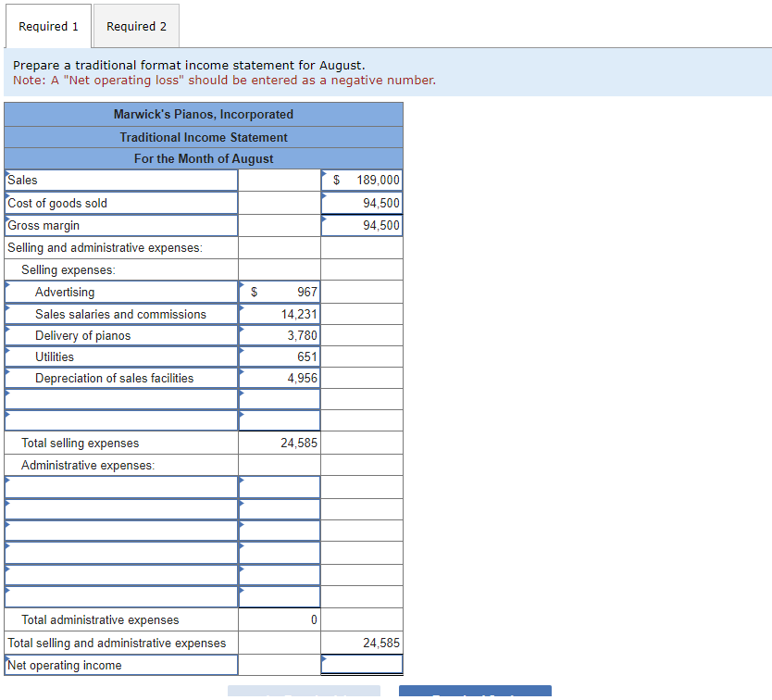The image size is (772, 700).
Task: Open the Sales salaries and commissions dropdown
Action: (x=121, y=314)
